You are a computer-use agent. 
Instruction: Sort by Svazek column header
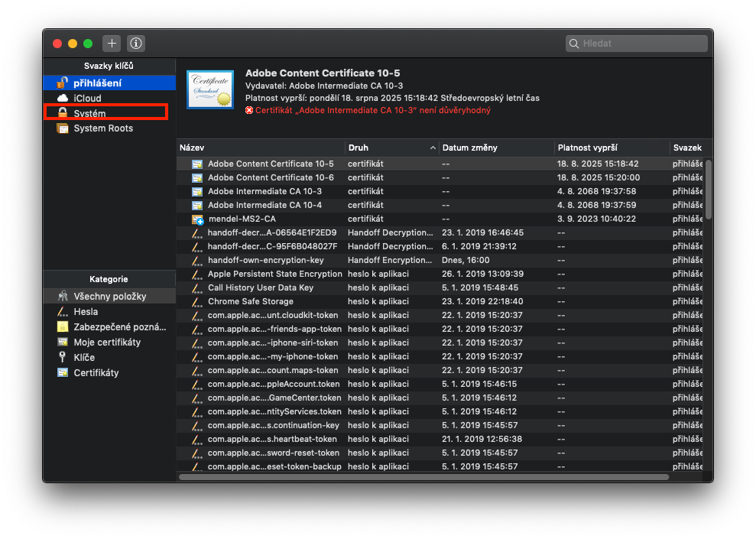tap(688, 148)
